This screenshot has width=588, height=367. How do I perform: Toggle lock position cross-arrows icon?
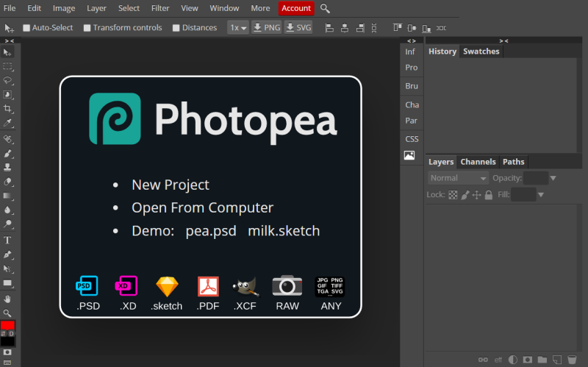(476, 195)
